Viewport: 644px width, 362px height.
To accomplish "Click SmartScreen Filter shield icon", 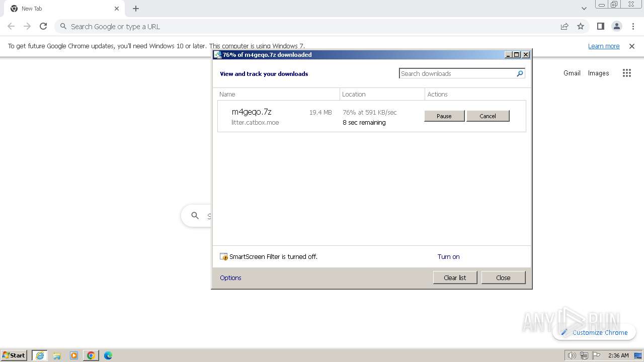I will (224, 256).
